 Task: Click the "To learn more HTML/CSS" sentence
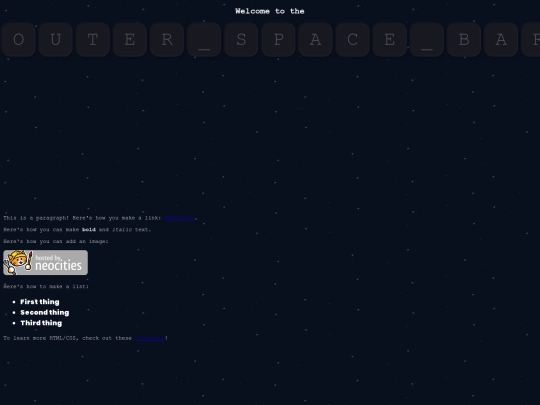(x=85, y=338)
